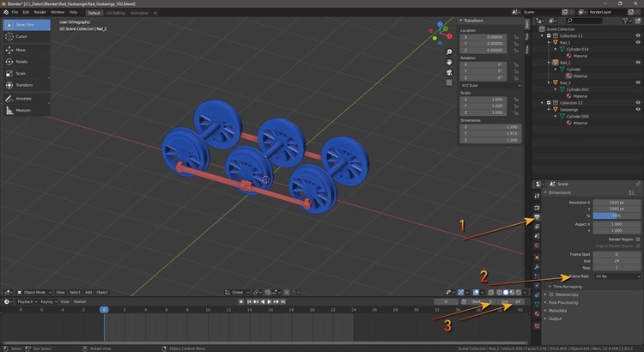The height and width of the screenshot is (352, 644).
Task: Toggle the Stereoscopy checkbox
Action: click(550, 294)
